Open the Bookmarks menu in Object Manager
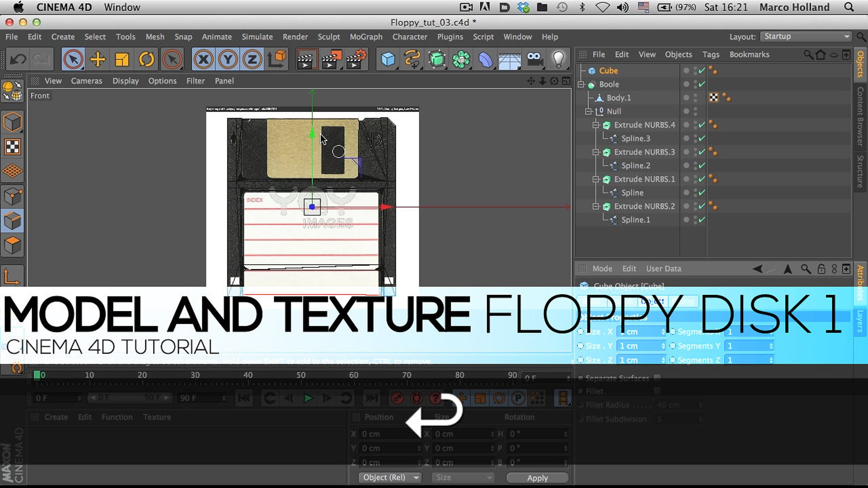Screen dimensions: 868x488 [x=749, y=55]
